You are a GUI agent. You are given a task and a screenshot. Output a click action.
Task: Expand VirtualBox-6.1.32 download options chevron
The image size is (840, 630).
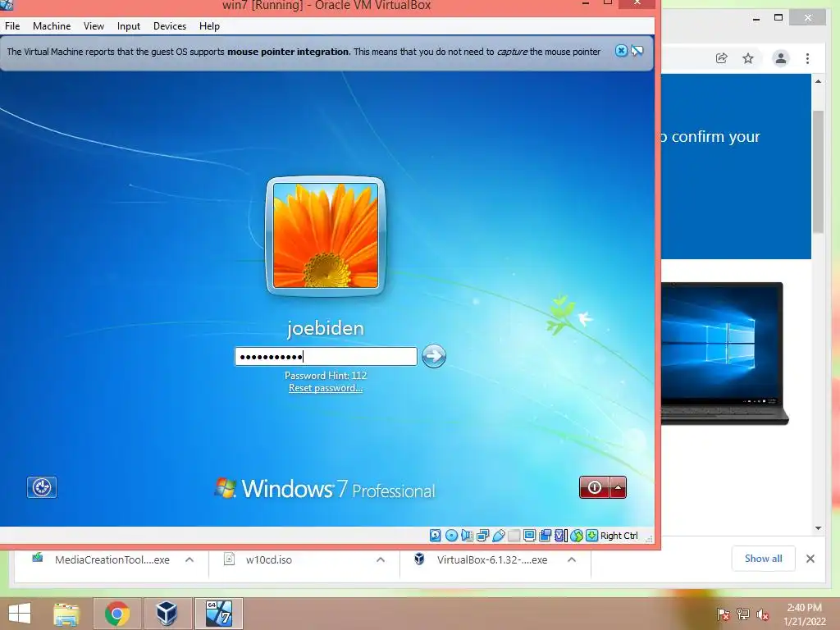coord(572,559)
